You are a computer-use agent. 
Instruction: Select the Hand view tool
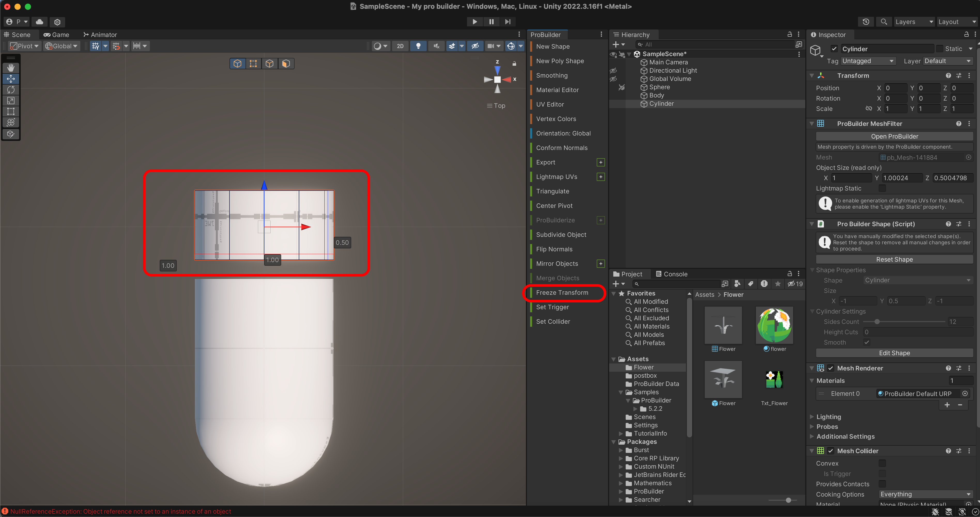click(x=11, y=68)
